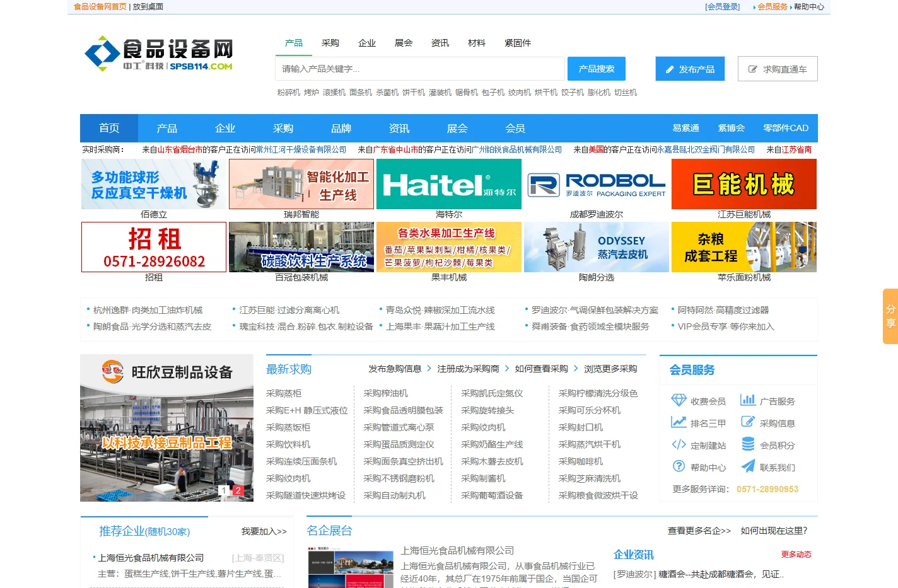The image size is (898, 588).
Task: Click 注册成为采购商 link
Action: pyautogui.click(x=468, y=369)
